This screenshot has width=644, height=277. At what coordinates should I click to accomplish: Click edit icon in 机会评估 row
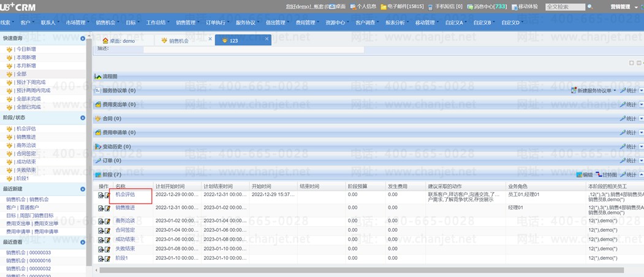click(x=107, y=195)
